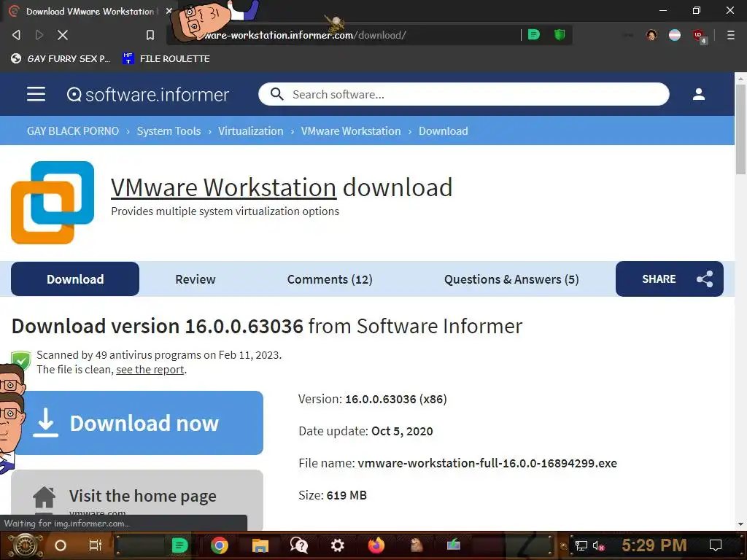
Task: Open the 'see the report' antivirus link
Action: (x=150, y=370)
